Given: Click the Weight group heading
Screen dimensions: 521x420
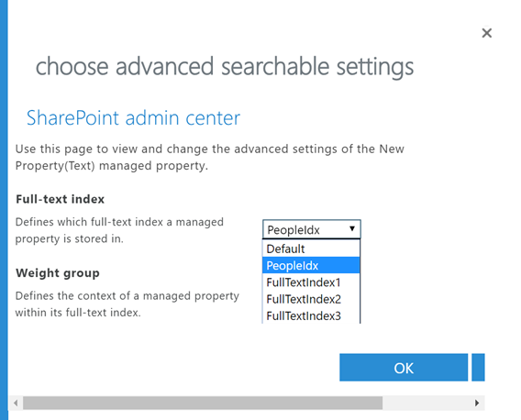Looking at the screenshot, I should point(58,273).
